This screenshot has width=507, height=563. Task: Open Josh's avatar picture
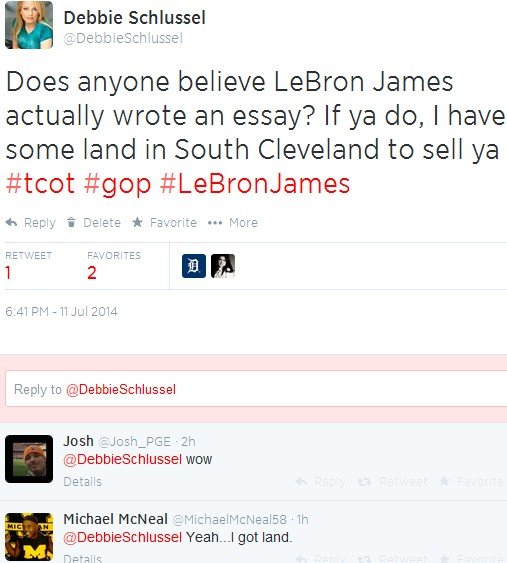pos(29,459)
